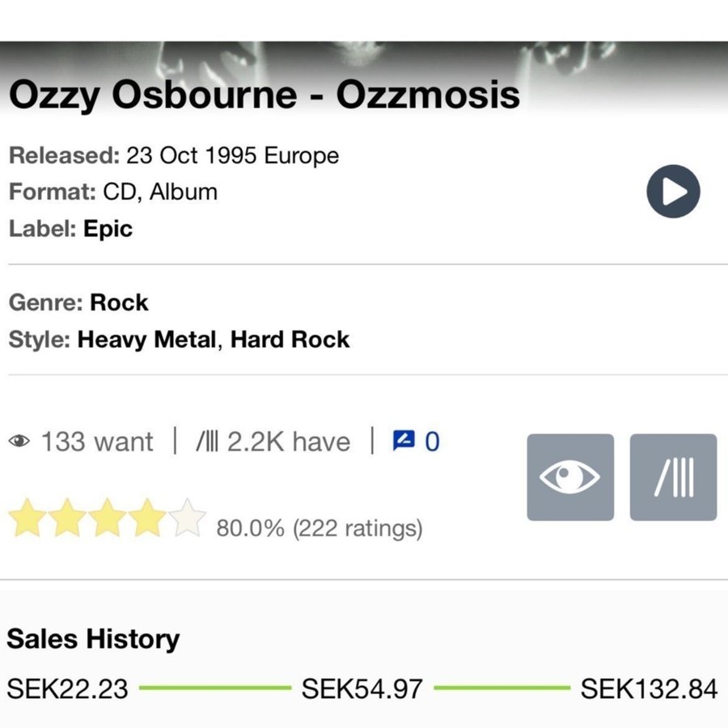Screen dimensions: 728x728
Task: Rate the album one star
Action: pyautogui.click(x=27, y=518)
